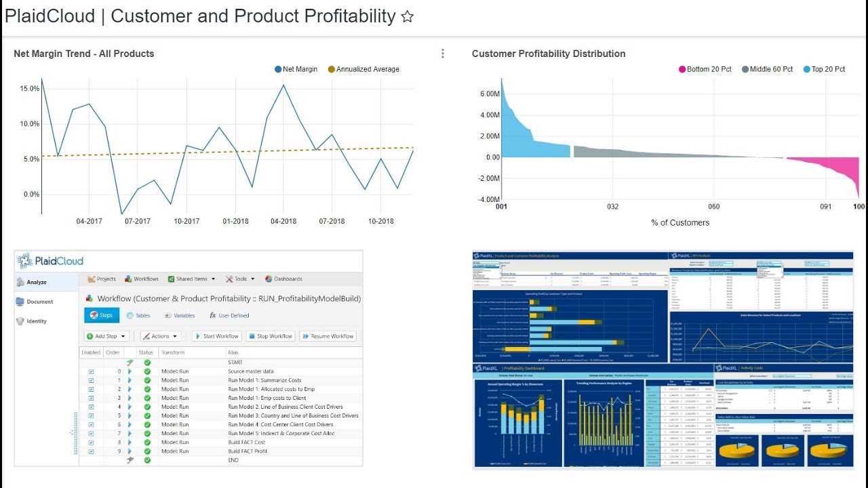
Task: Toggle the Bottom 20 Pct legend swatch
Action: point(682,69)
